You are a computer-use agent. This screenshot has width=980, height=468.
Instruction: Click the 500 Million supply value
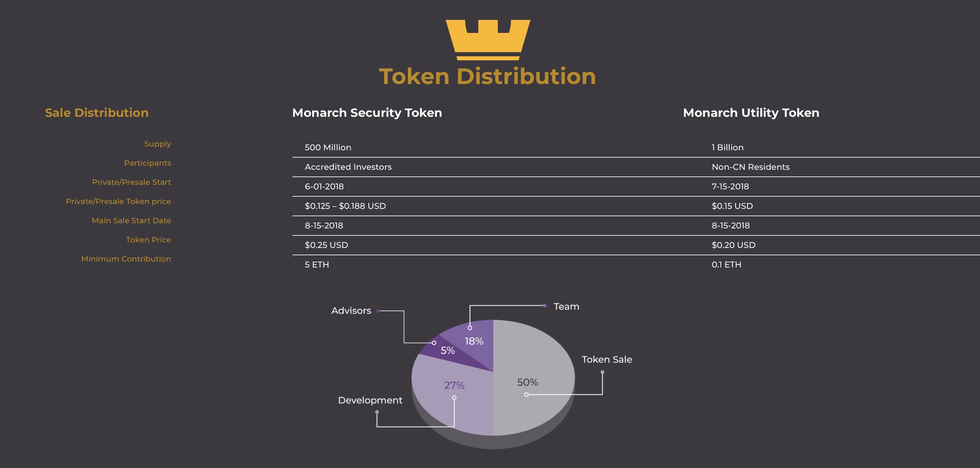click(328, 147)
